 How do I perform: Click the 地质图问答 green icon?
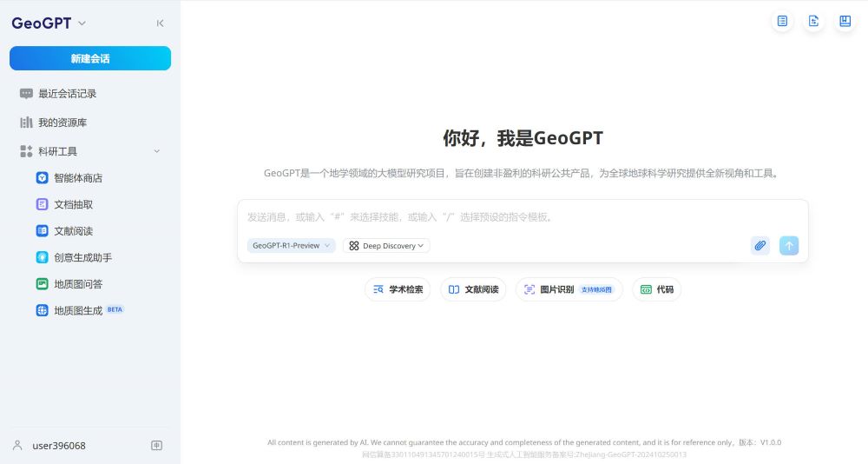point(42,284)
